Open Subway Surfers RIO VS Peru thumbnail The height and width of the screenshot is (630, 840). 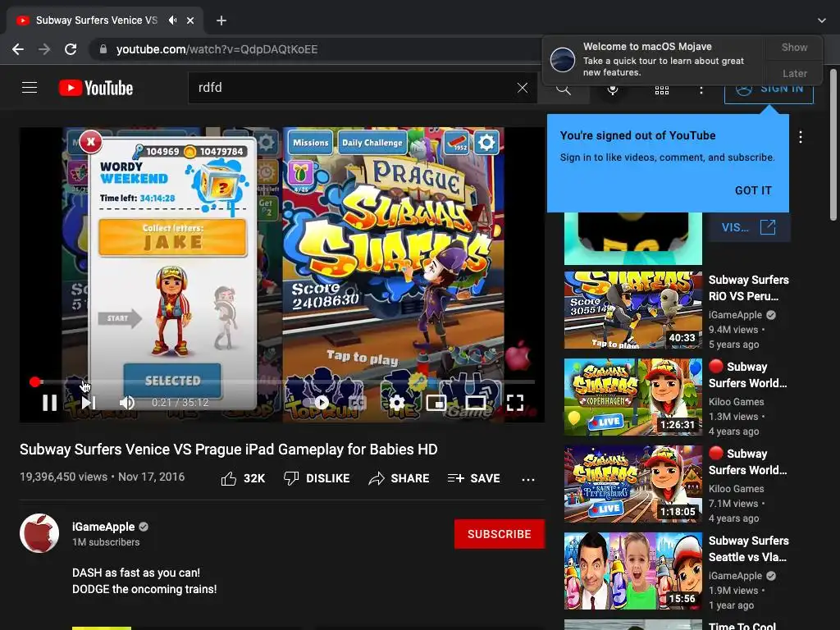(x=632, y=309)
